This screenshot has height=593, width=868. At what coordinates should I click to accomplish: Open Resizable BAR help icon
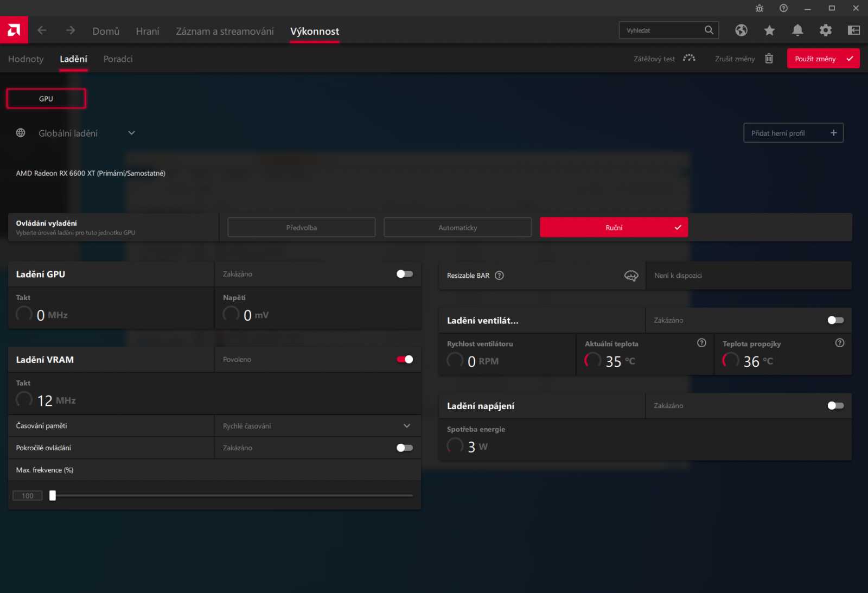(500, 276)
